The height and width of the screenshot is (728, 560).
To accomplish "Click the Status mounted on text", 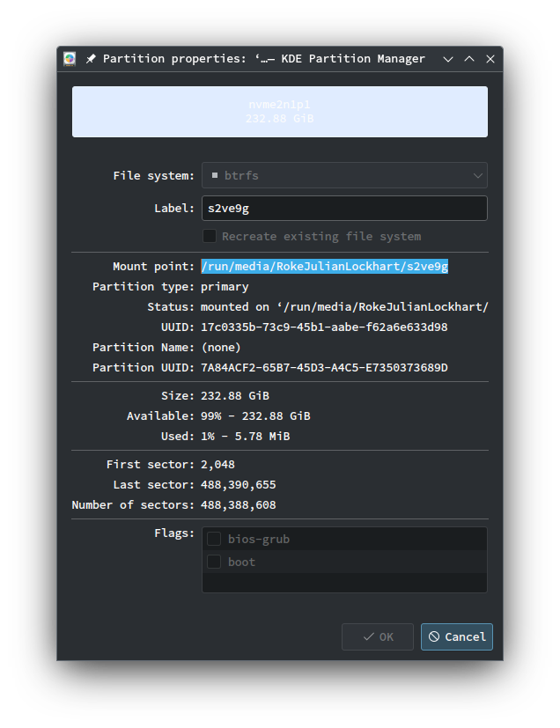I will [344, 306].
